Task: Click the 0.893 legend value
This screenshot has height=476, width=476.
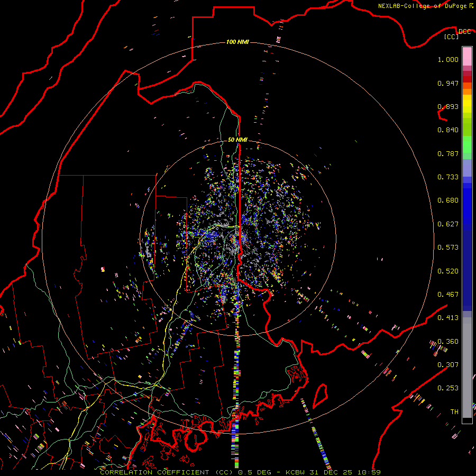Action: pos(448,106)
